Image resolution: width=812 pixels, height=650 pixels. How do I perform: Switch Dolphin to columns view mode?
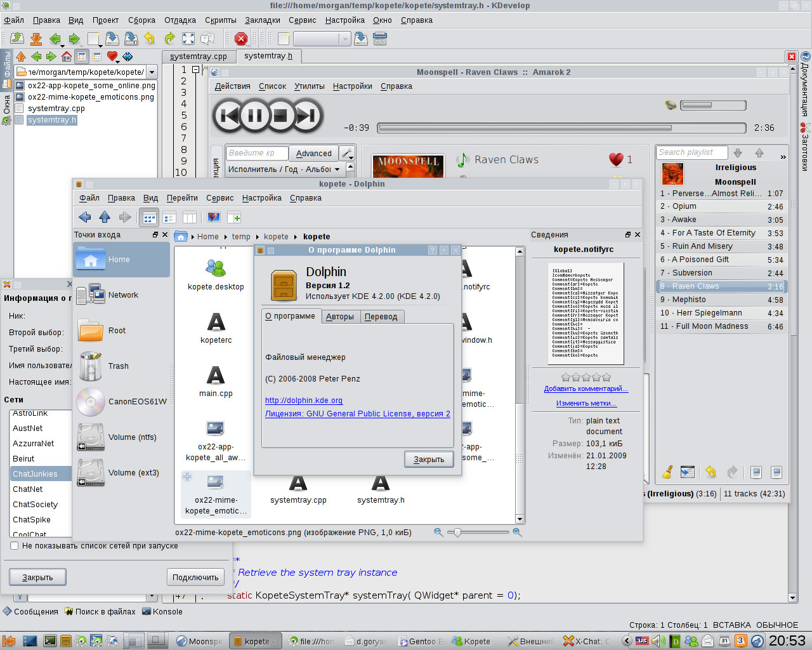click(x=190, y=218)
